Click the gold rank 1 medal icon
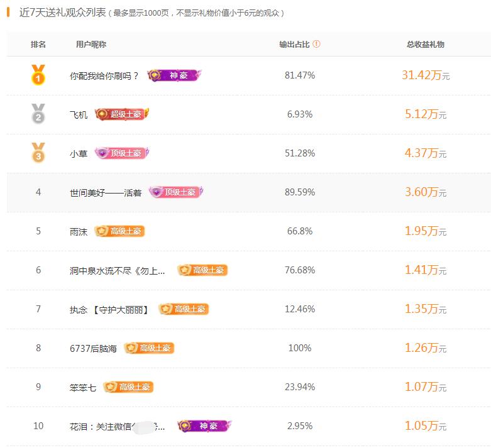Viewport: 491px width, 448px height. [38, 75]
